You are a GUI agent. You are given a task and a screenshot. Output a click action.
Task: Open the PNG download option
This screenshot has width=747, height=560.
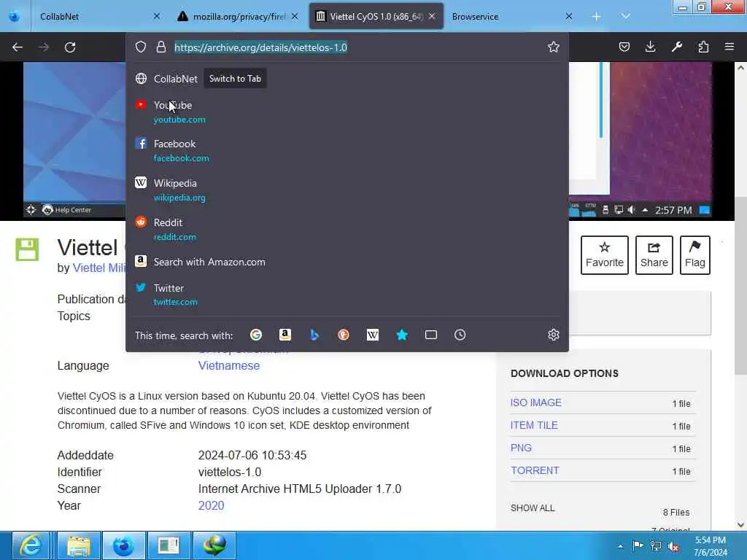(521, 448)
